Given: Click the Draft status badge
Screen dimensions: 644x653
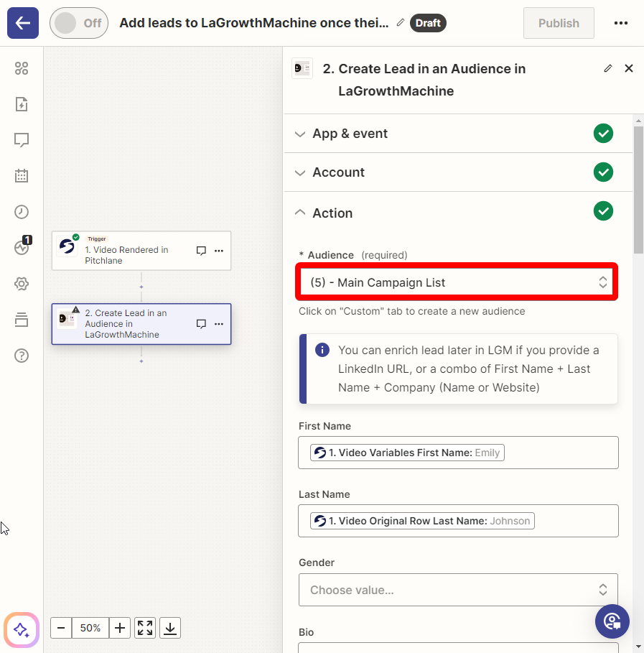Looking at the screenshot, I should pos(428,23).
